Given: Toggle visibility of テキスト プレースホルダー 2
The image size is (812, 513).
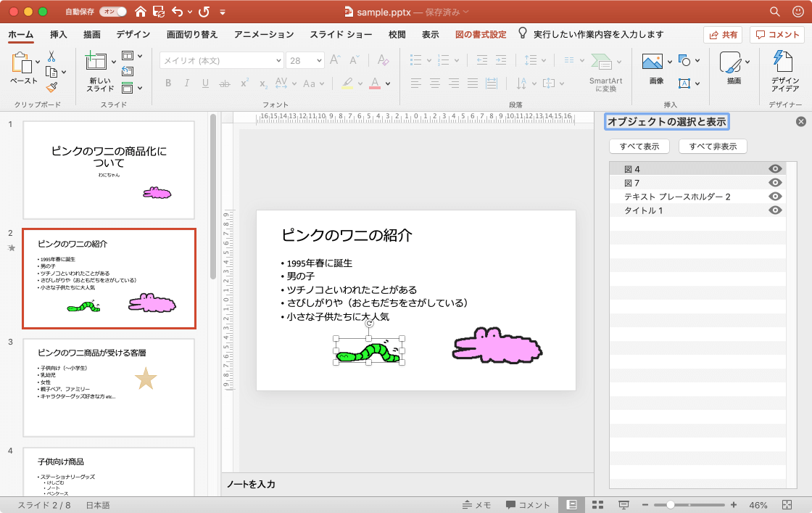Looking at the screenshot, I should (775, 197).
